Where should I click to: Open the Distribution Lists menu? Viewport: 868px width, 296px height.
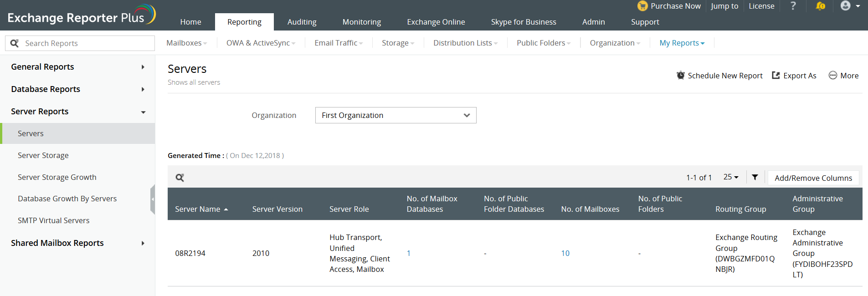click(465, 43)
